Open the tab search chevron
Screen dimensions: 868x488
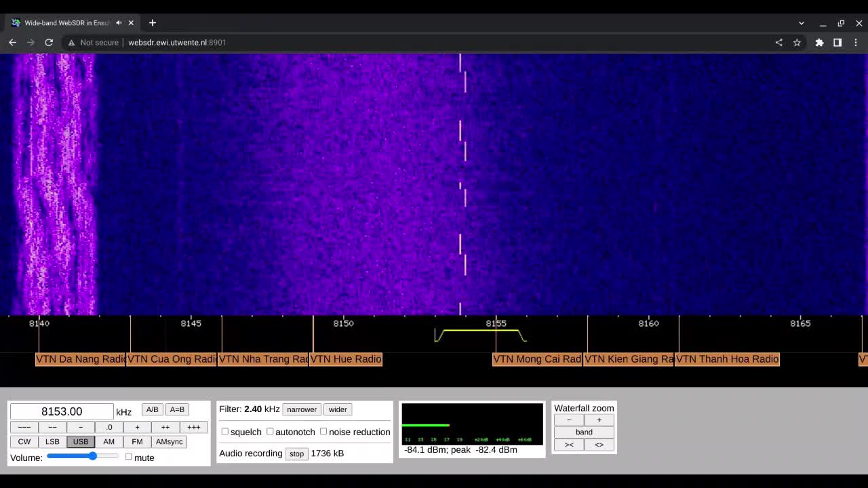[802, 23]
